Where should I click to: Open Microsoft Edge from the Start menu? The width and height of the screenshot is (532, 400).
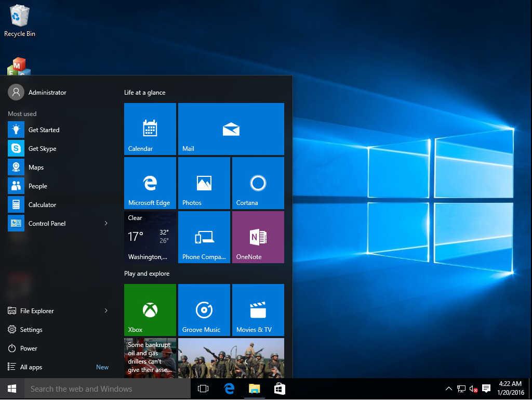(150, 183)
